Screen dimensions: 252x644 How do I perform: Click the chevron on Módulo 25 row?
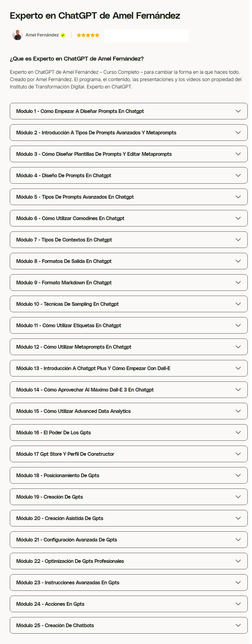click(238, 625)
